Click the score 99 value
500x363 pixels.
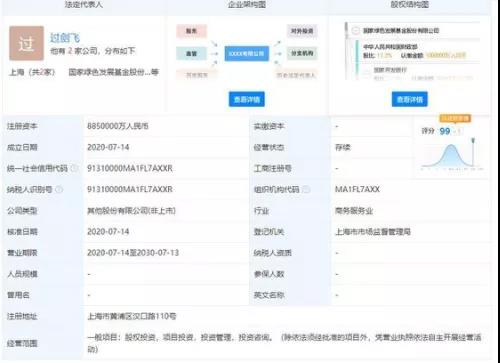pos(445,131)
